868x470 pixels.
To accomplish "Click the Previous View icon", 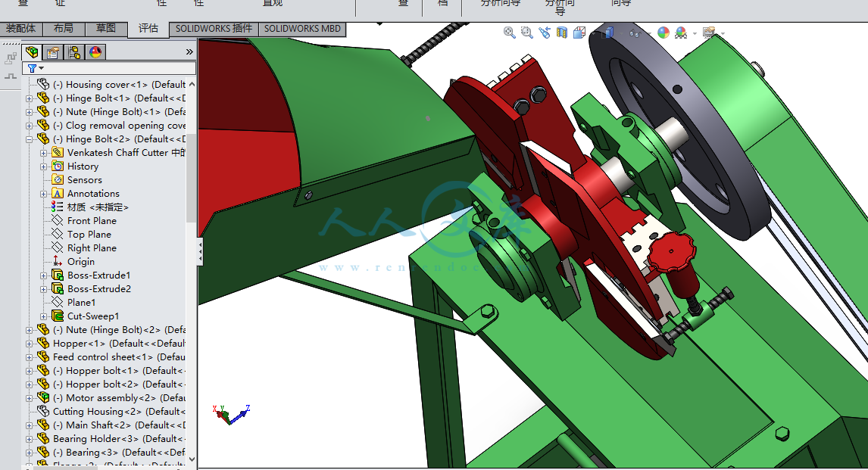I will 545,33.
